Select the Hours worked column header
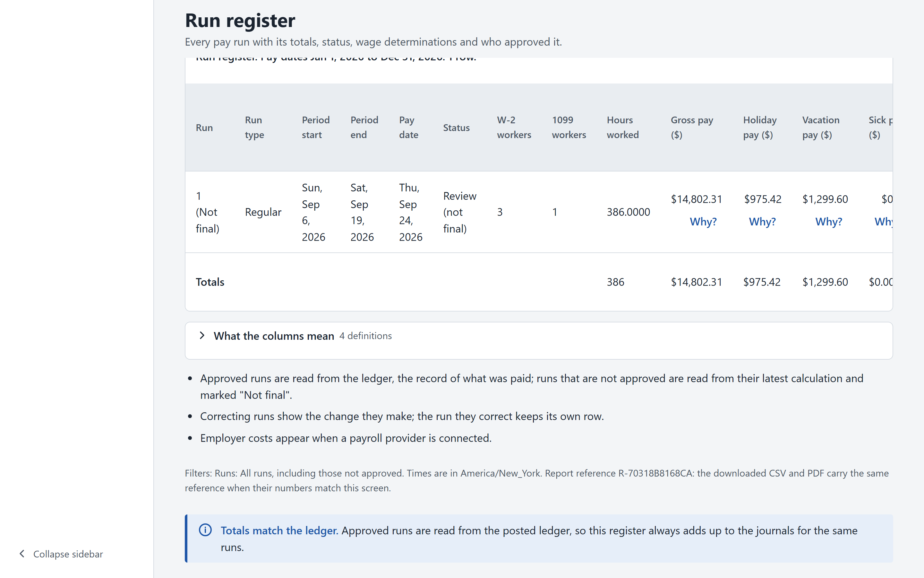 (x=623, y=127)
